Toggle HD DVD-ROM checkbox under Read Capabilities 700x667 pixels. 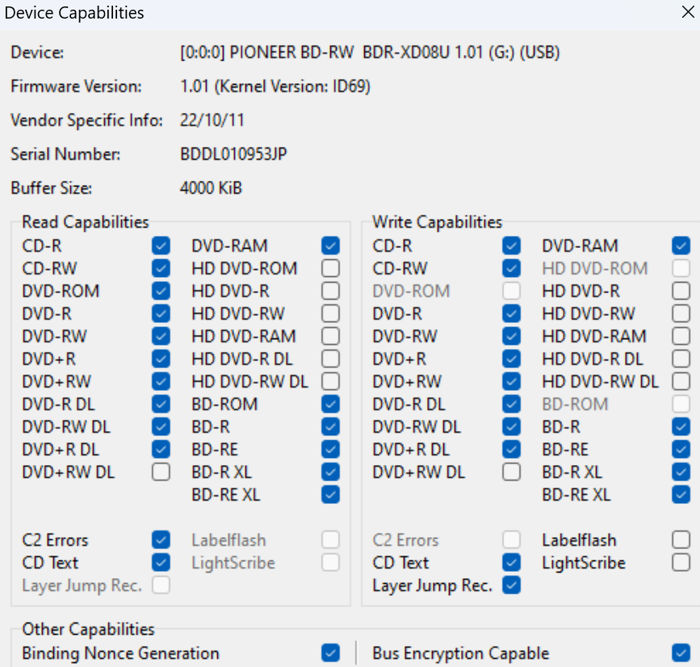pyautogui.click(x=330, y=268)
